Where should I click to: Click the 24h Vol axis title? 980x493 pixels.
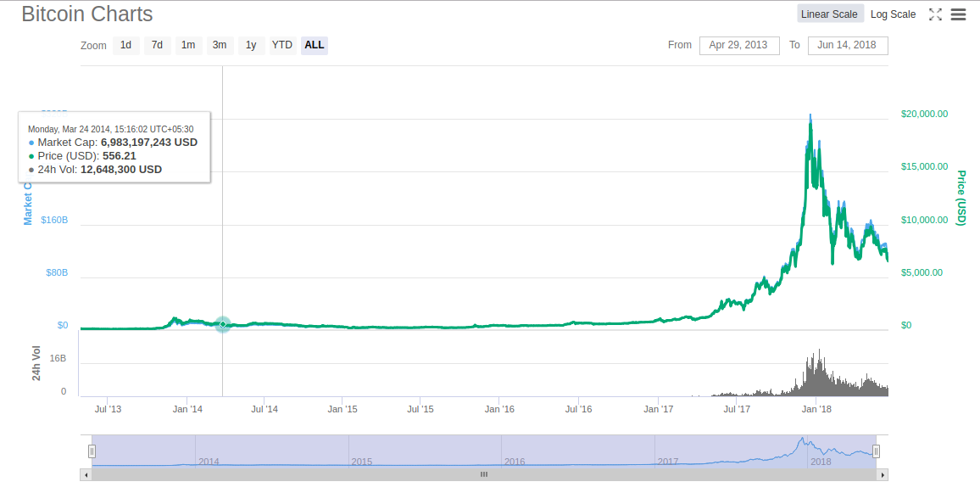[x=36, y=363]
